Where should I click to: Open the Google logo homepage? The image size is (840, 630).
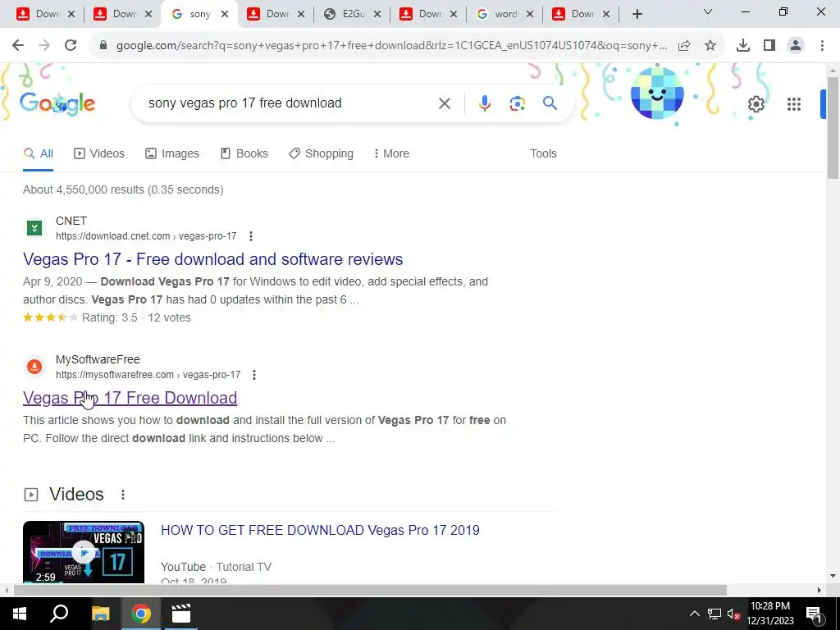pyautogui.click(x=57, y=103)
